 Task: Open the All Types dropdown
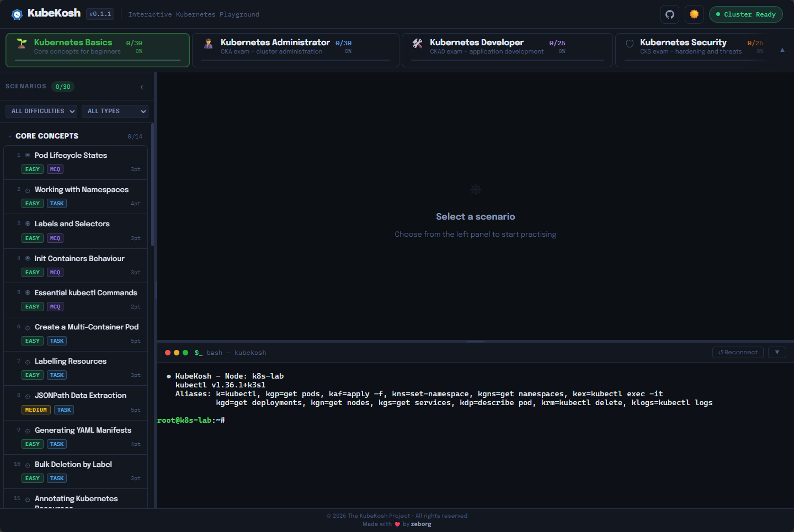pos(115,111)
